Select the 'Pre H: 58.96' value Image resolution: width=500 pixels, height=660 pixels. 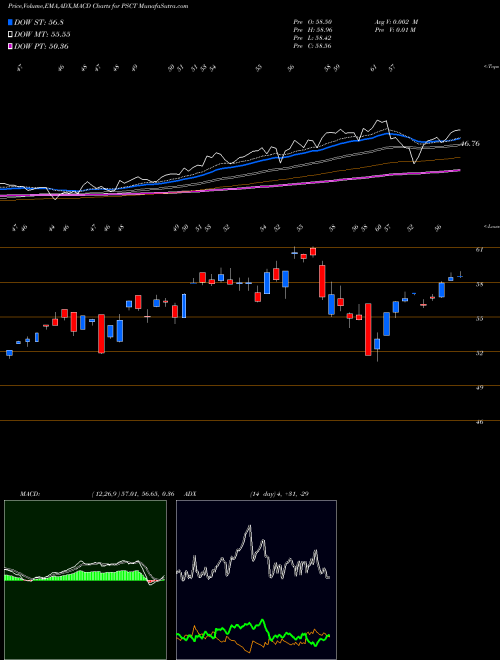(313, 30)
